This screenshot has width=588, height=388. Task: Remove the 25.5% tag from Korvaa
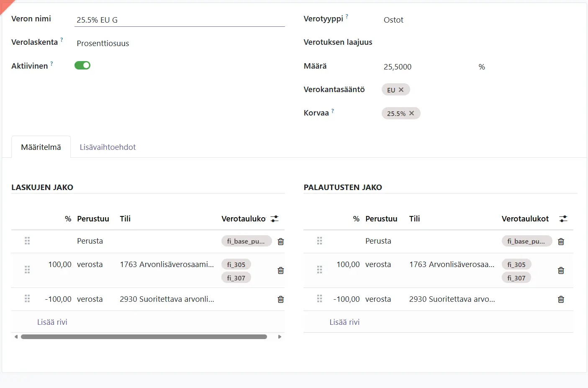coord(411,113)
